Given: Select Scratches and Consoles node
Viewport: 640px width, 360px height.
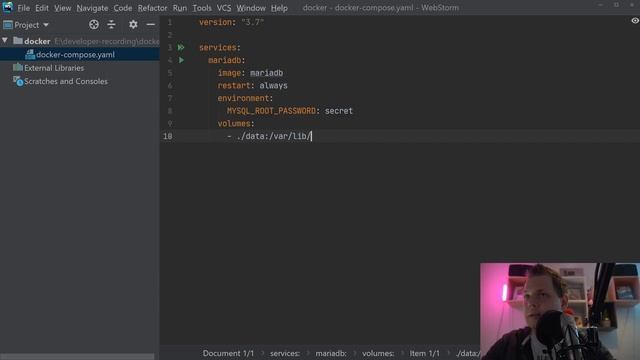Looking at the screenshot, I should (x=66, y=81).
